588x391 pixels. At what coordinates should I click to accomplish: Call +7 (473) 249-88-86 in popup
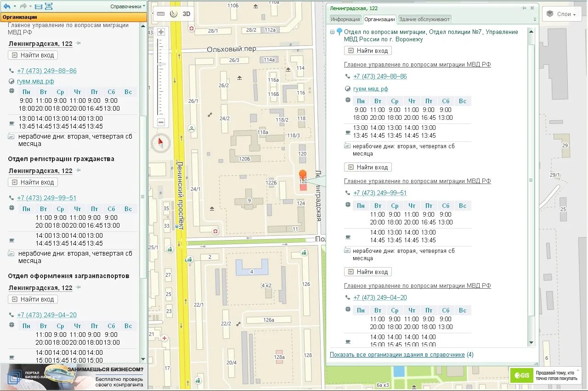click(380, 77)
